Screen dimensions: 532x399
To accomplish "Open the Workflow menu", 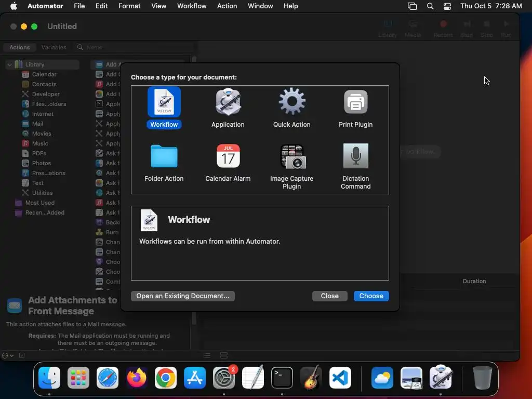I will [192, 6].
